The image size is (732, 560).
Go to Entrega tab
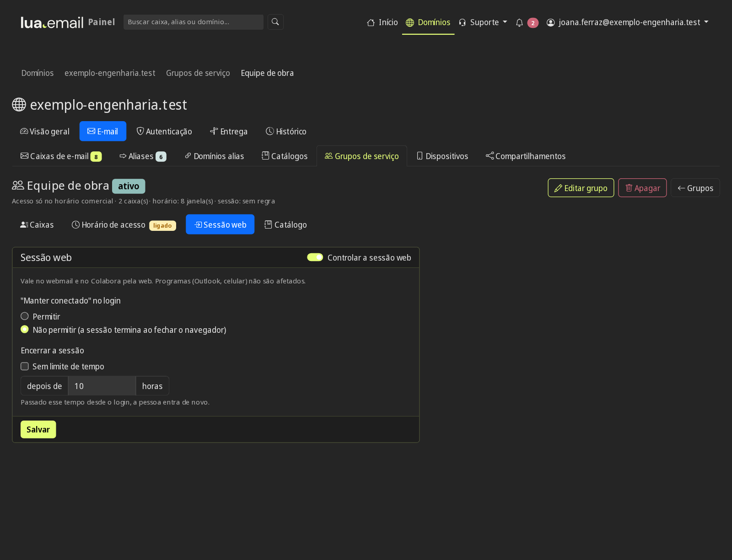point(229,132)
